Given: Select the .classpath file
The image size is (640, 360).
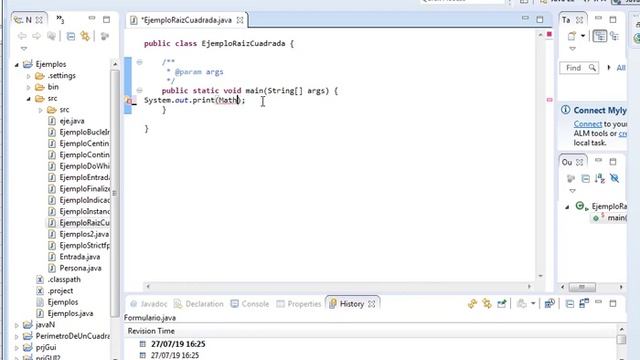Looking at the screenshot, I should tap(58, 280).
